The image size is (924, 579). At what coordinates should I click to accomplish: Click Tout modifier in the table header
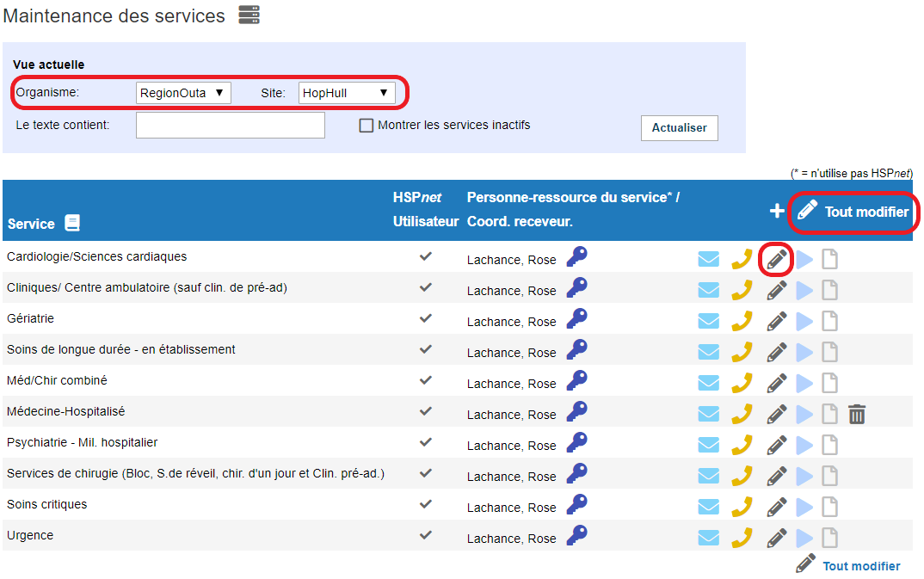853,212
